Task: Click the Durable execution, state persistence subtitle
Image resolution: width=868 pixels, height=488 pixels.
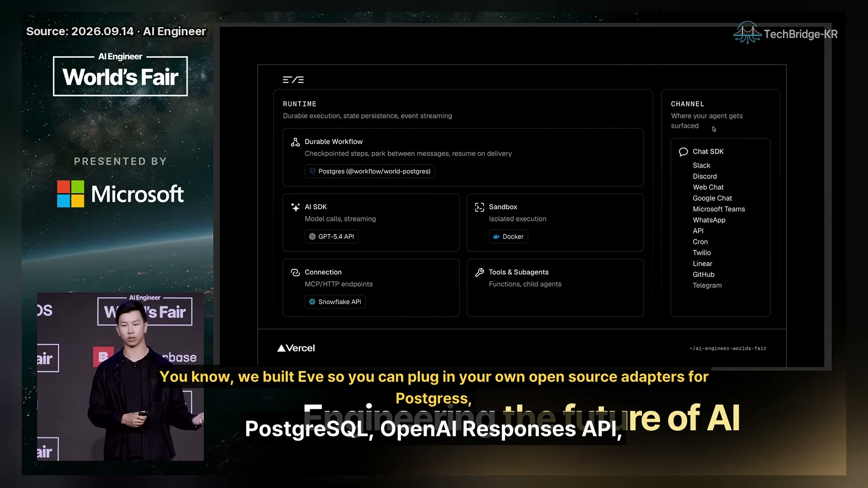Action: [x=368, y=116]
